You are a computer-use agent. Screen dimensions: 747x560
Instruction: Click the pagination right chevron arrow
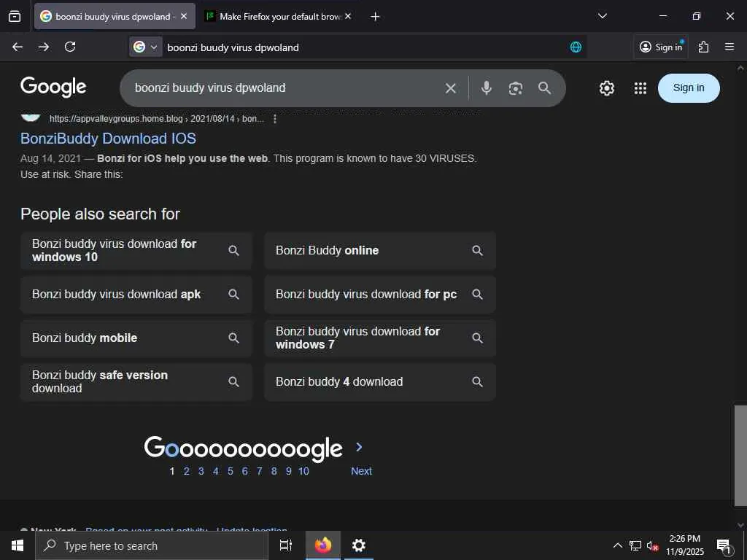pyautogui.click(x=359, y=447)
